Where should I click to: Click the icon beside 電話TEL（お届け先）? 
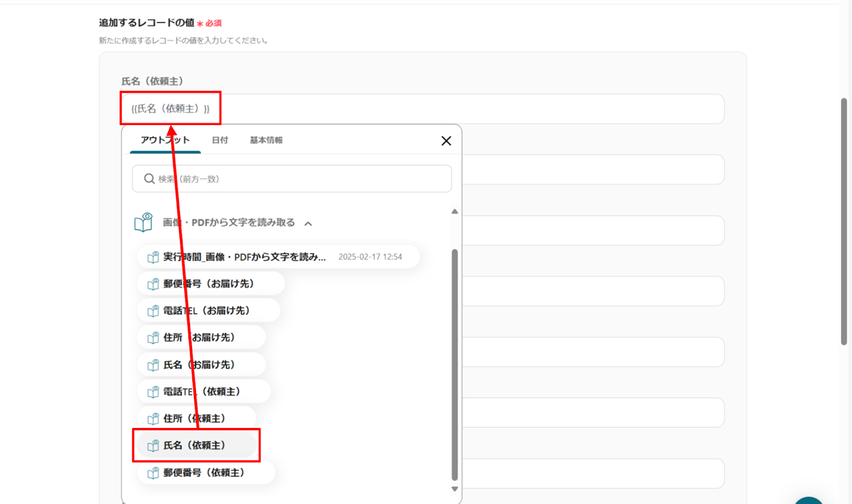tap(153, 311)
